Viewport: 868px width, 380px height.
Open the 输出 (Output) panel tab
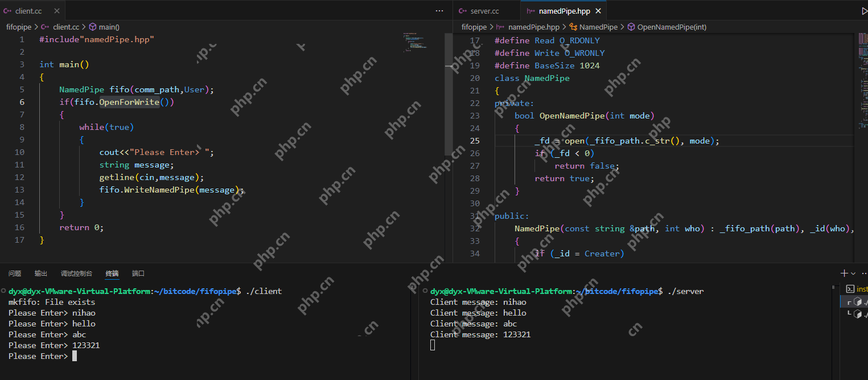41,273
